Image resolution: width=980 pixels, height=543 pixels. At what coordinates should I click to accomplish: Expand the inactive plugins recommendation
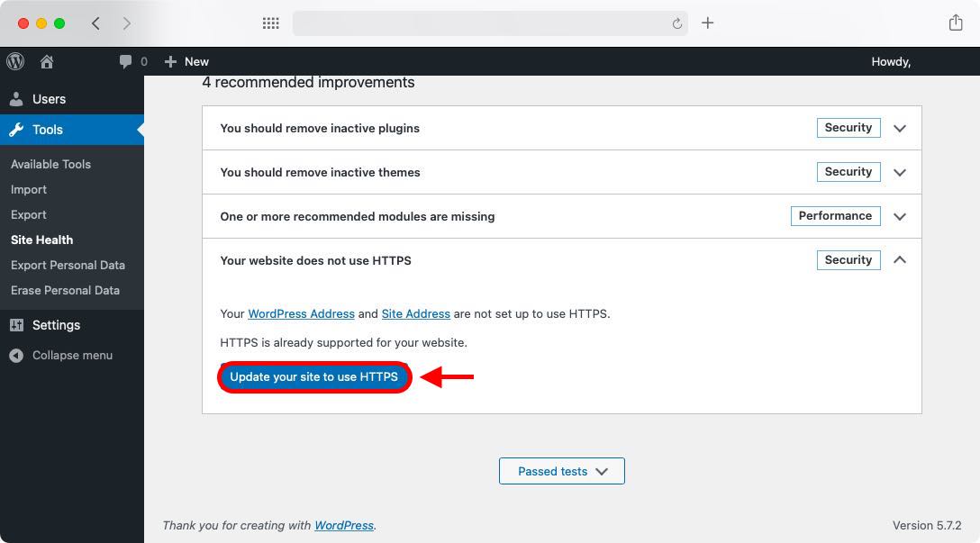point(899,128)
